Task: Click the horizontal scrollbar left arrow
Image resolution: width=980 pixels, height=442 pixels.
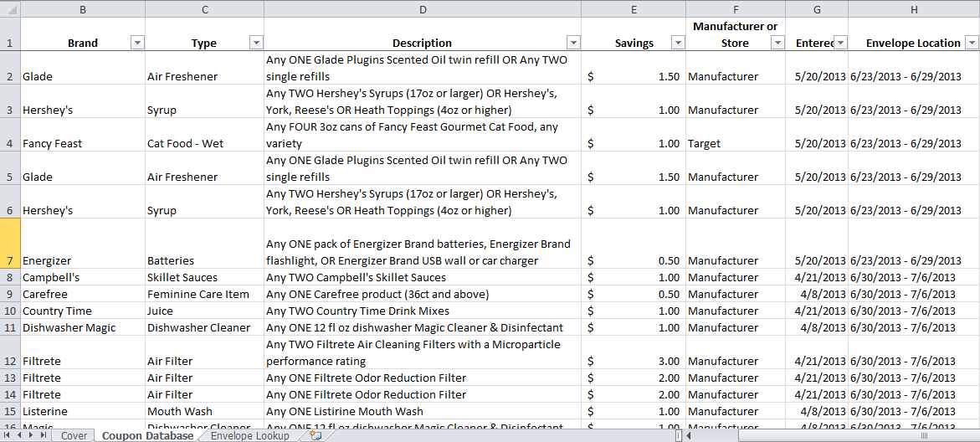Action: 690,436
